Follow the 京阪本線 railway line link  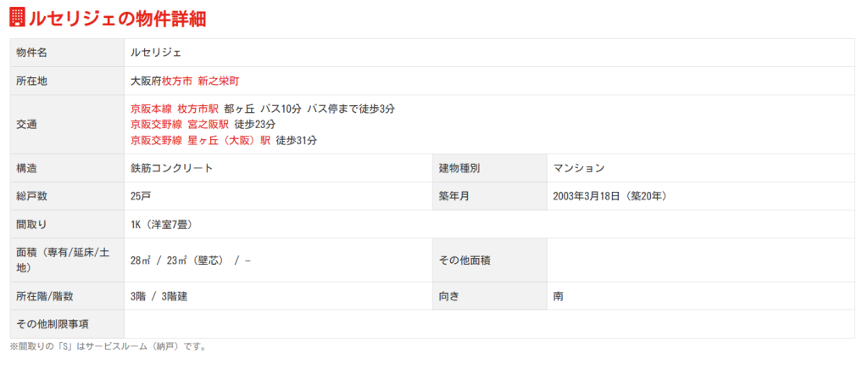tap(151, 109)
